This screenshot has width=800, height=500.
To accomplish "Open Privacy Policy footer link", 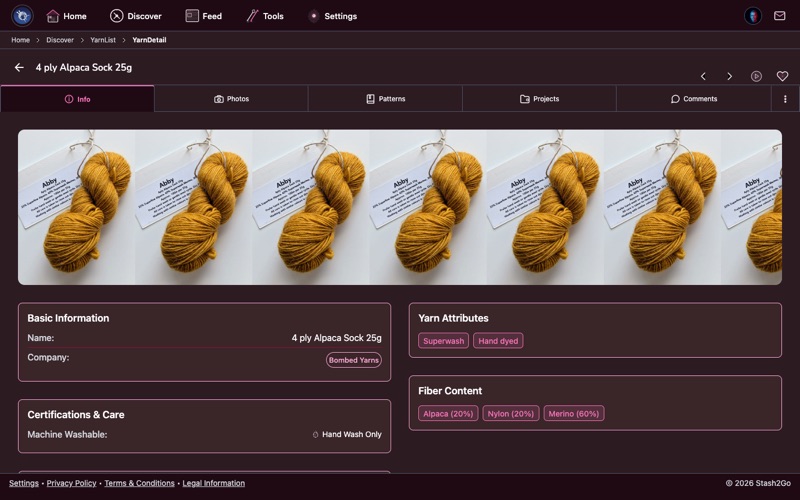I will [71, 483].
